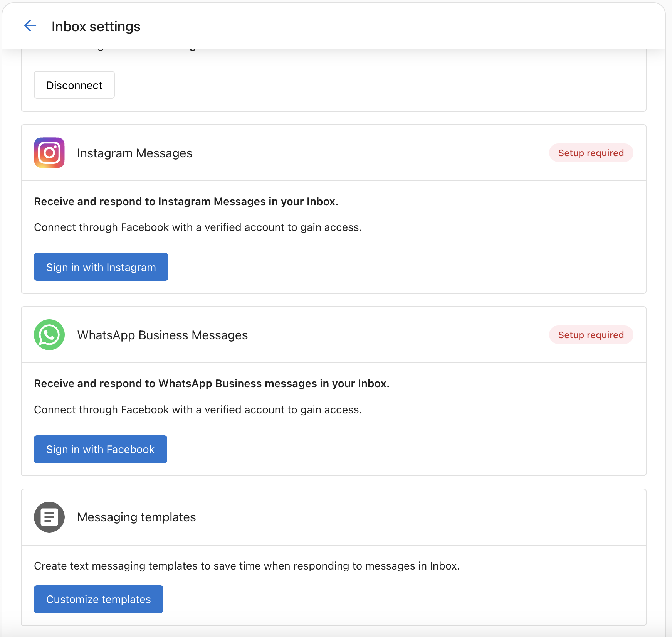Select the WhatsApp logo icon
Screen dimensions: 672x637
point(49,335)
